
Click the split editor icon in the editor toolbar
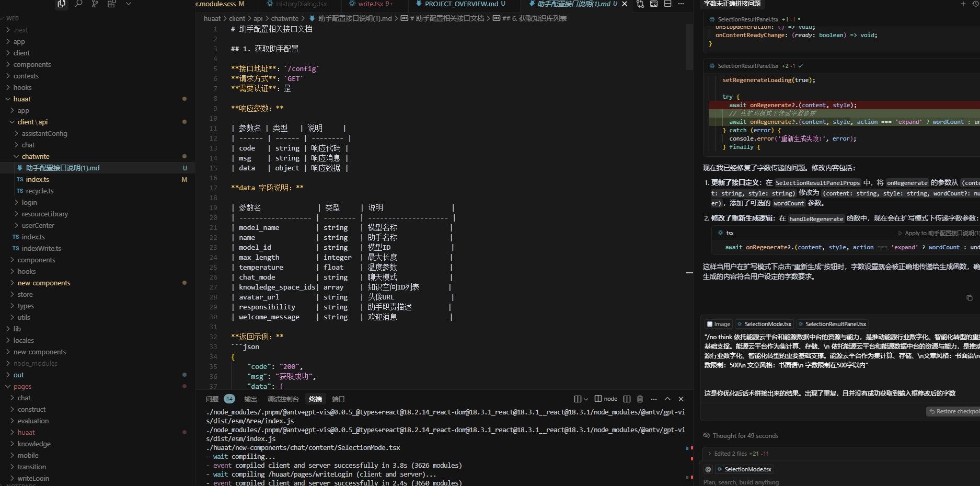click(x=667, y=4)
